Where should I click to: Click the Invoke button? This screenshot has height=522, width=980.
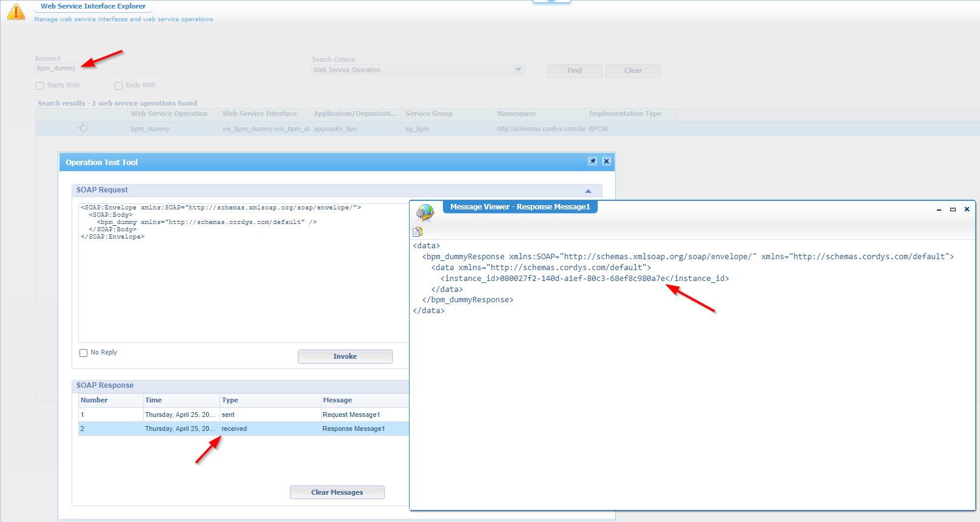pos(345,356)
